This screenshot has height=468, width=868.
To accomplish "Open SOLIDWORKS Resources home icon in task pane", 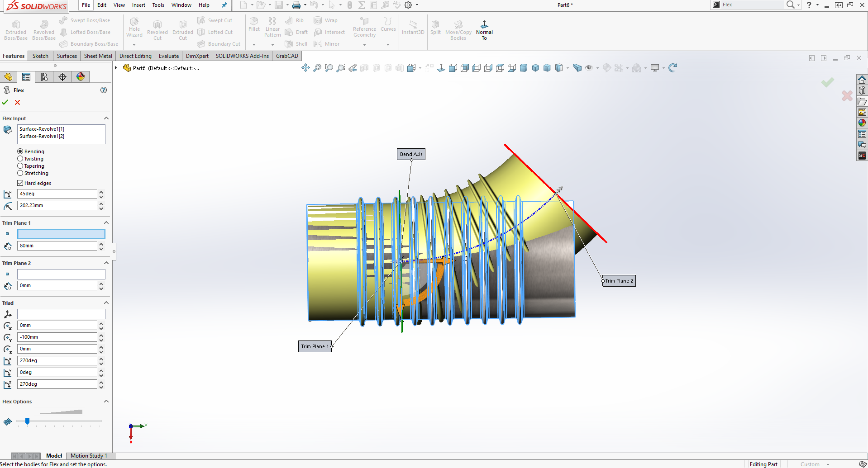I will pyautogui.click(x=862, y=80).
